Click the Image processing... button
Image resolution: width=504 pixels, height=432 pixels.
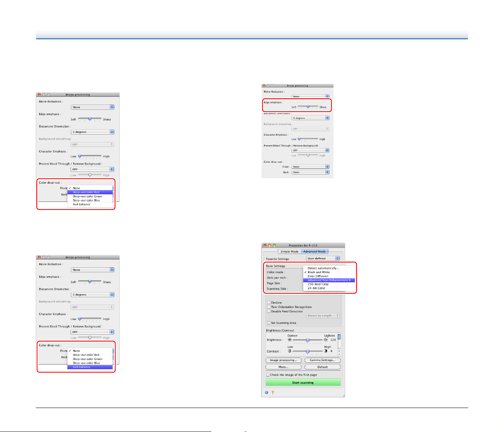tap(283, 360)
